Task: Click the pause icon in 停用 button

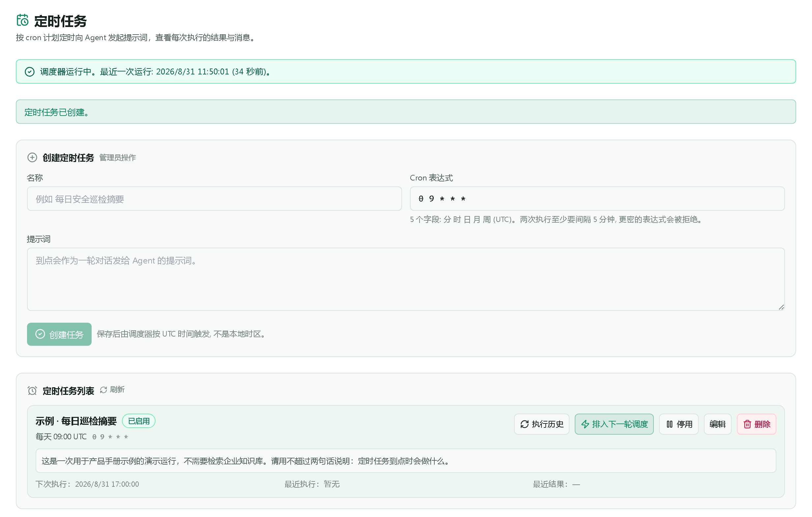Action: pos(669,424)
